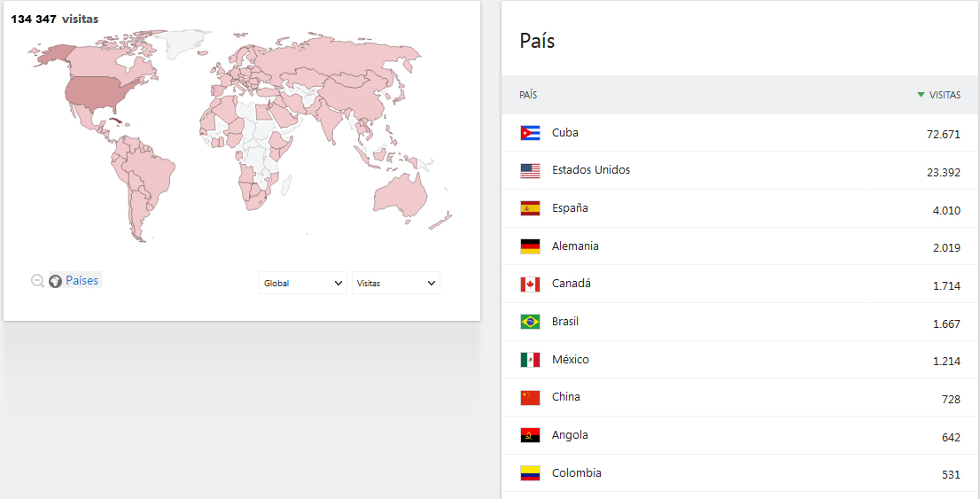Click the España flag icon
Image resolution: width=980 pixels, height=499 pixels.
coord(530,208)
